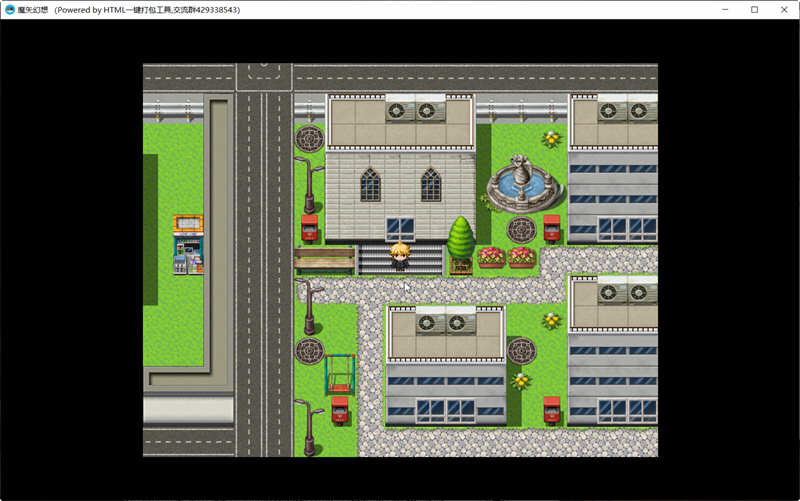
Task: Maximize the game window
Action: point(754,9)
